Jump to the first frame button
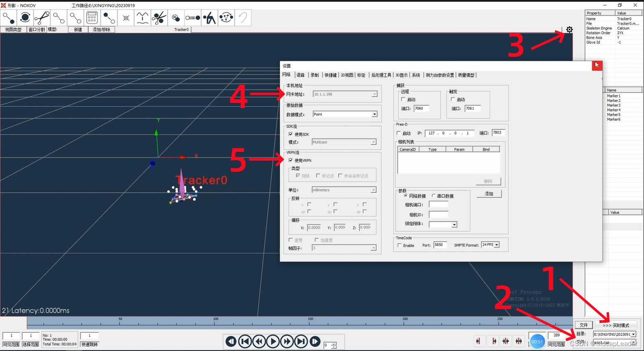The image size is (644, 351). click(x=245, y=341)
